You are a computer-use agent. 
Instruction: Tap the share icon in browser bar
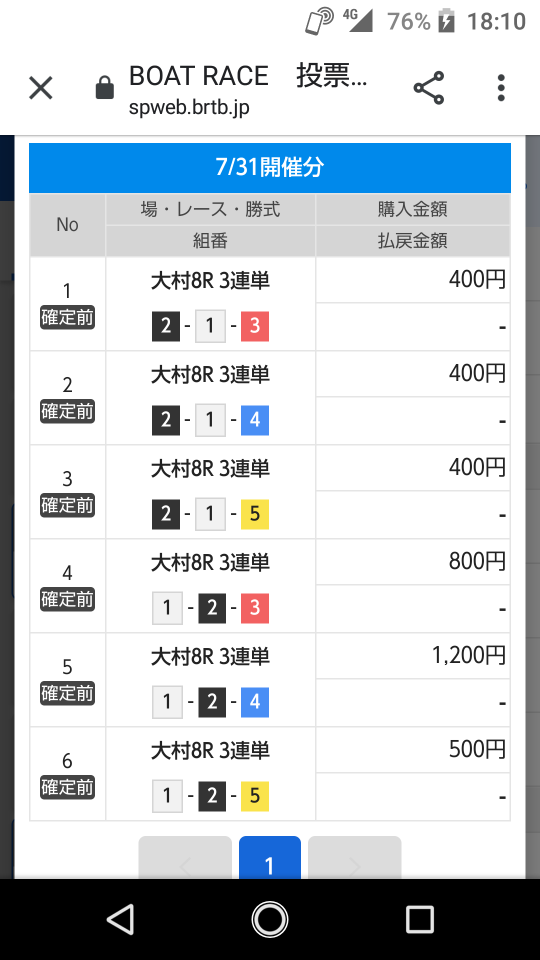(x=429, y=88)
